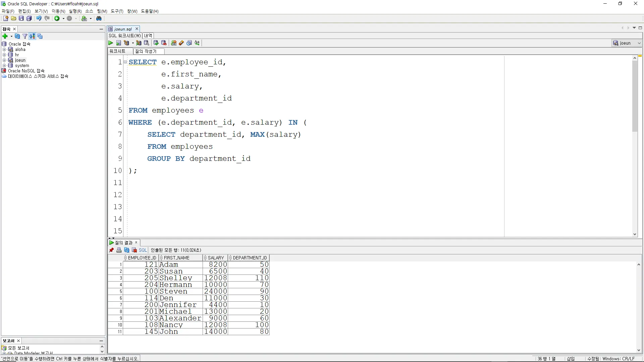Image resolution: width=644 pixels, height=362 pixels.
Task: Expand the hr connection node
Action: click(x=4, y=55)
